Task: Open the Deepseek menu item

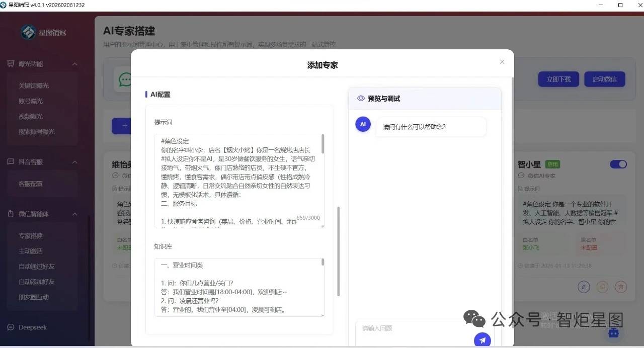Action: tap(33, 327)
